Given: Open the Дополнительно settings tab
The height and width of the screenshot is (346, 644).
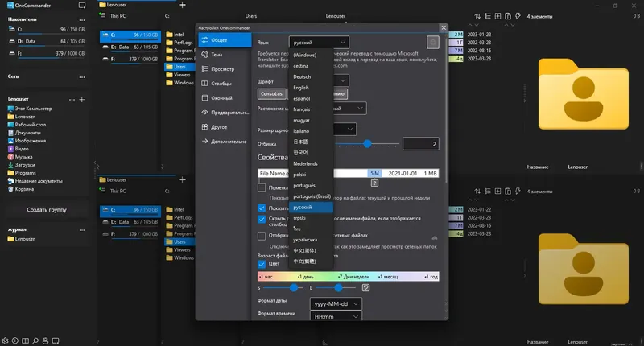Looking at the screenshot, I should [225, 142].
